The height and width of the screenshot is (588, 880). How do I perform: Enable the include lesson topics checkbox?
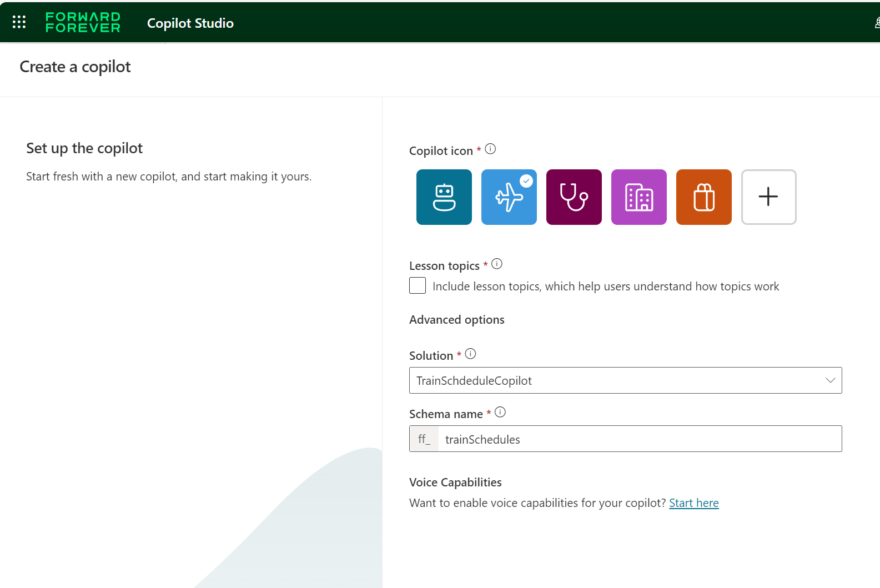(418, 285)
